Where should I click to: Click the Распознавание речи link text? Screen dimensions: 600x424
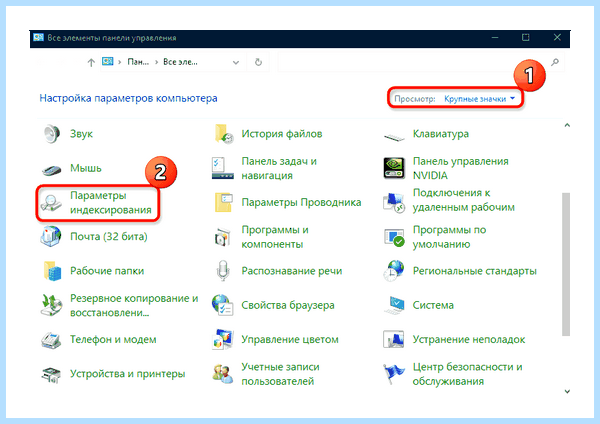coord(292,271)
